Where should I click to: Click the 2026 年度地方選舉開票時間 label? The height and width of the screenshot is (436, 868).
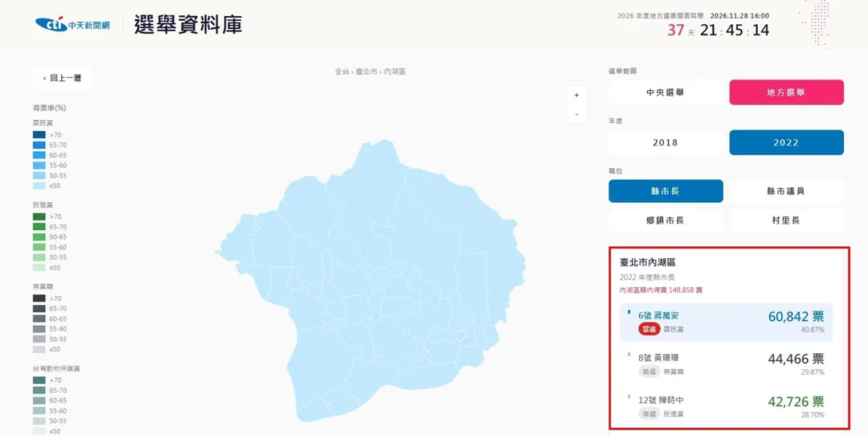coord(661,16)
